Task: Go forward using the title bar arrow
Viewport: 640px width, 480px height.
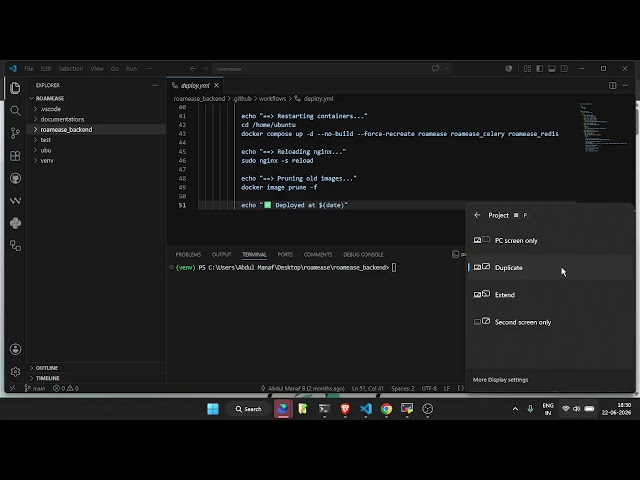Action: pos(205,69)
